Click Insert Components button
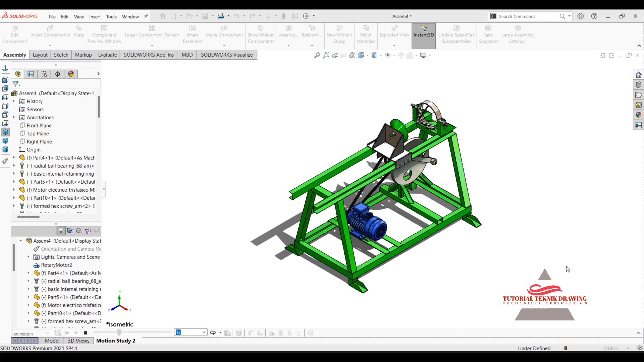 pyautogui.click(x=50, y=35)
